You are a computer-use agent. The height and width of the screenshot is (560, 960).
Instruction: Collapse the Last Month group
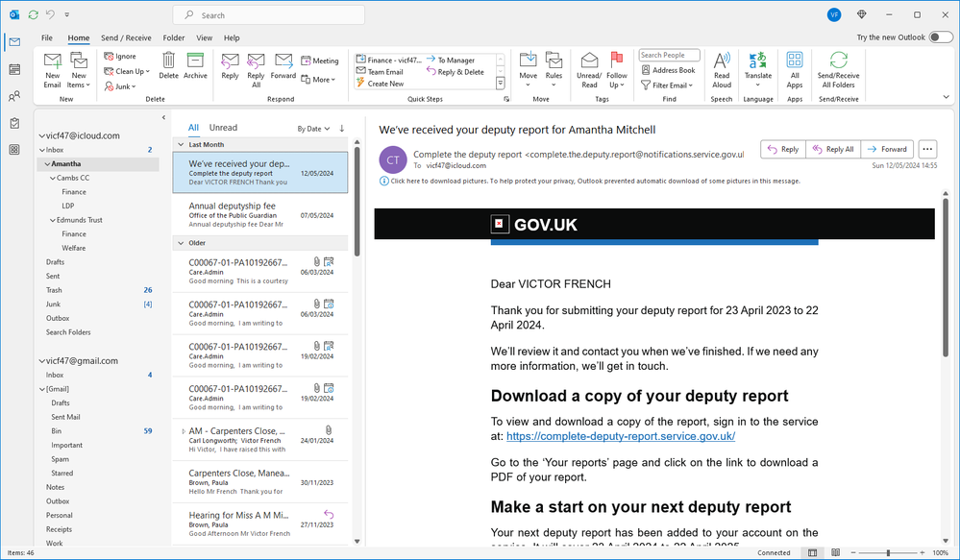(x=181, y=145)
